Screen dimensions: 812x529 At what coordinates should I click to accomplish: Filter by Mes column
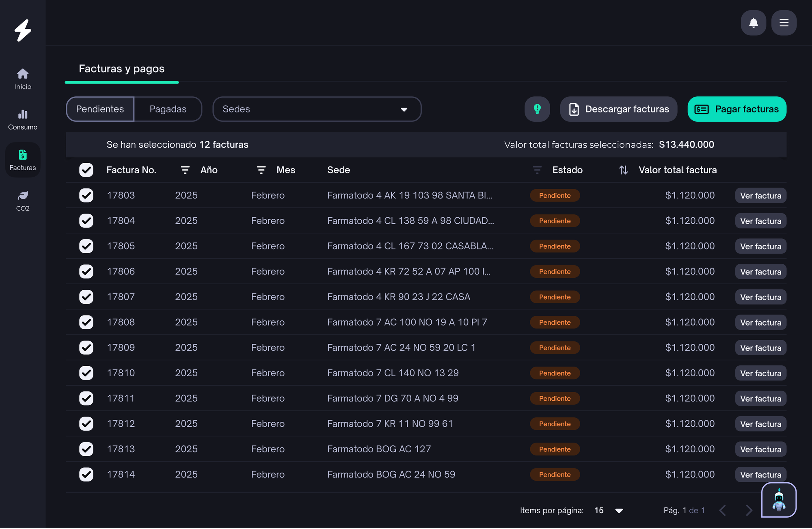(261, 170)
